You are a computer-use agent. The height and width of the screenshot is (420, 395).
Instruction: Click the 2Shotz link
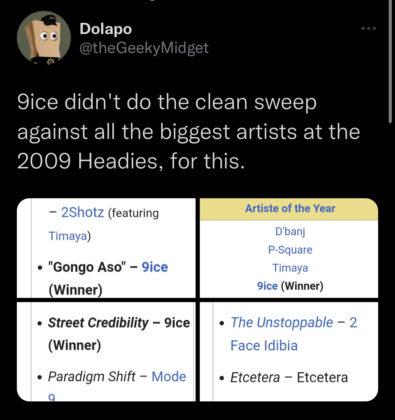tap(82, 212)
